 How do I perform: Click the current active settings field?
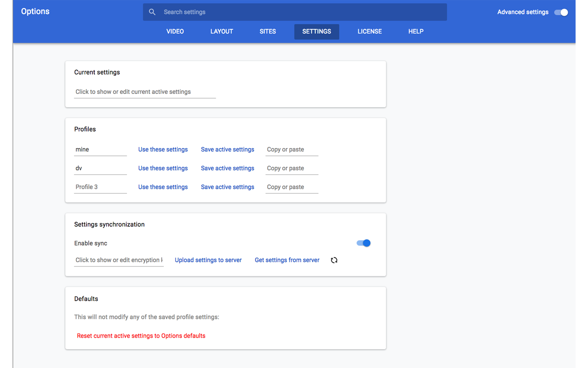tap(145, 92)
